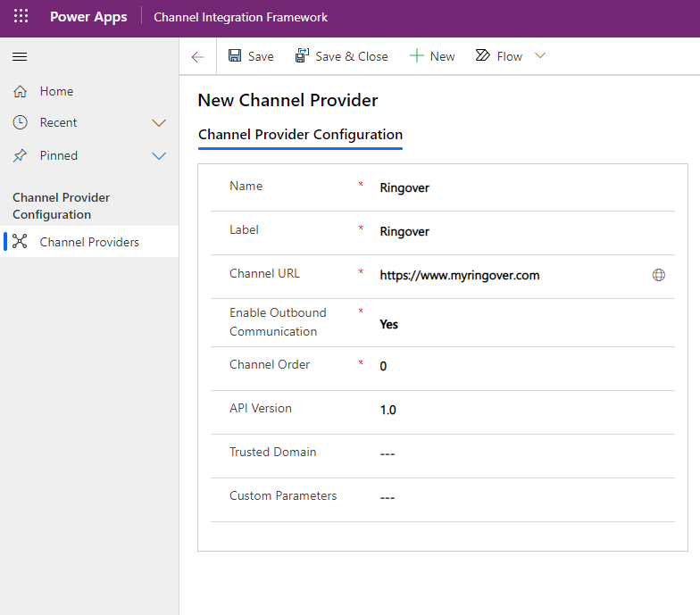Click the Save & Close icon
The width and height of the screenshot is (700, 615).
[302, 55]
